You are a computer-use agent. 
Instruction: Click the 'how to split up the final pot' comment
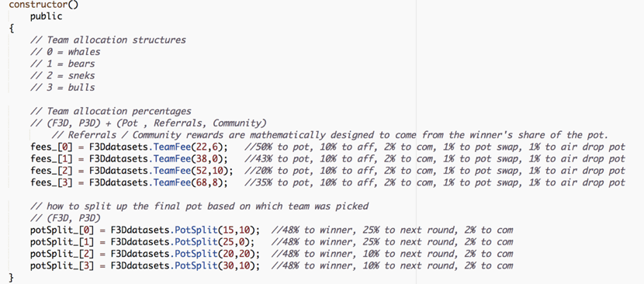point(199,206)
